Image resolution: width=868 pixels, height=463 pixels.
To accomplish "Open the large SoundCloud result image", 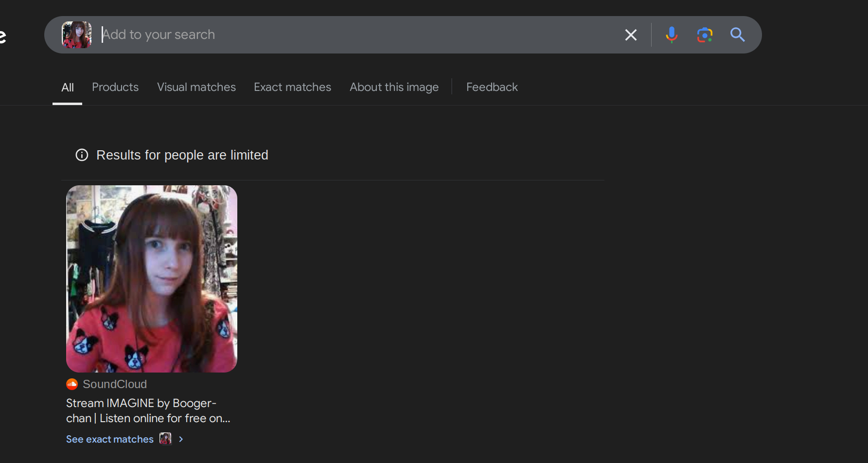I will pos(152,279).
